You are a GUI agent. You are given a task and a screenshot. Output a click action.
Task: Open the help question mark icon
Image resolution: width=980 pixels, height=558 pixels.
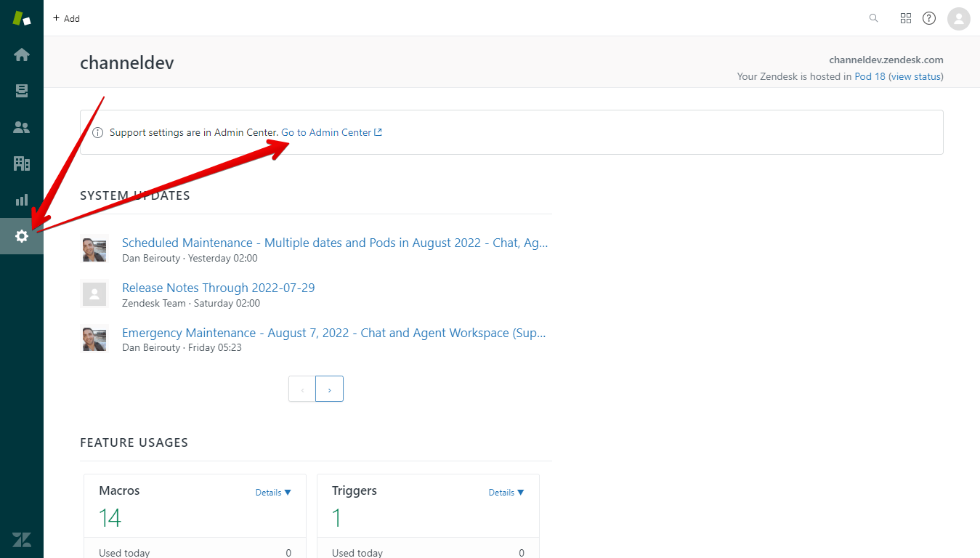(928, 18)
